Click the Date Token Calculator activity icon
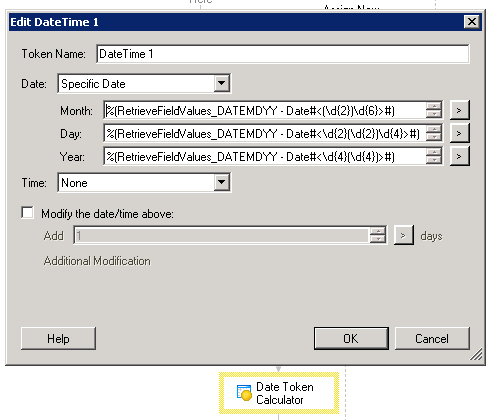 [244, 393]
